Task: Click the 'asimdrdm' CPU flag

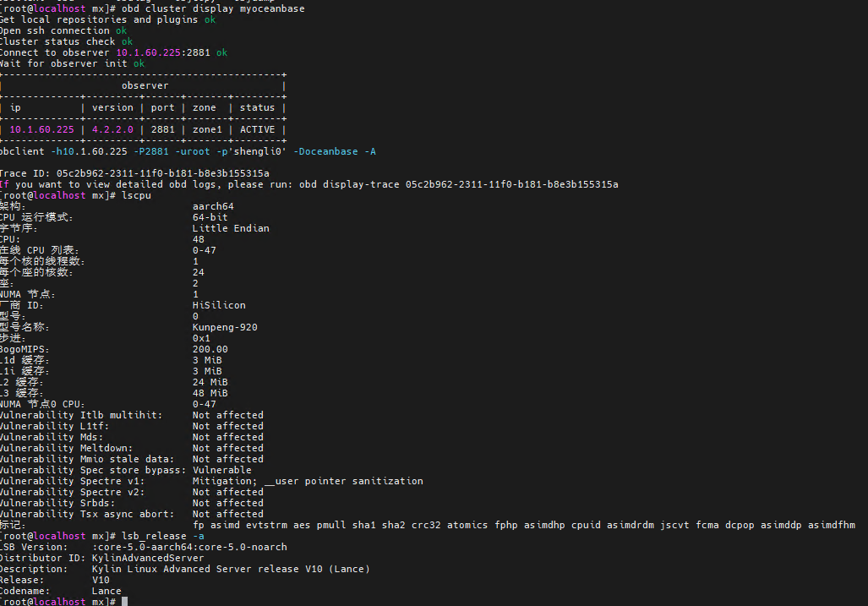Action: (x=631, y=525)
